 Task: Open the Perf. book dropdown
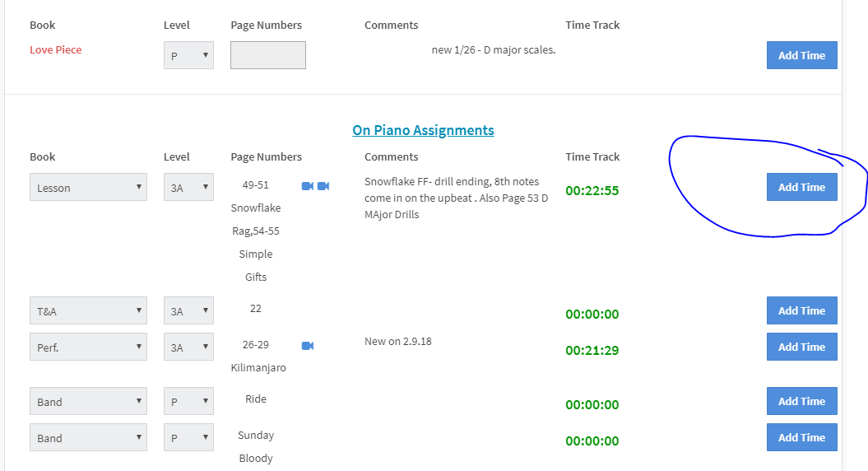tap(89, 347)
